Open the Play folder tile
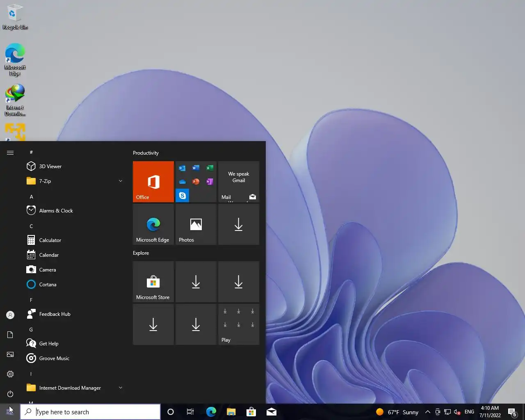 pos(239,324)
